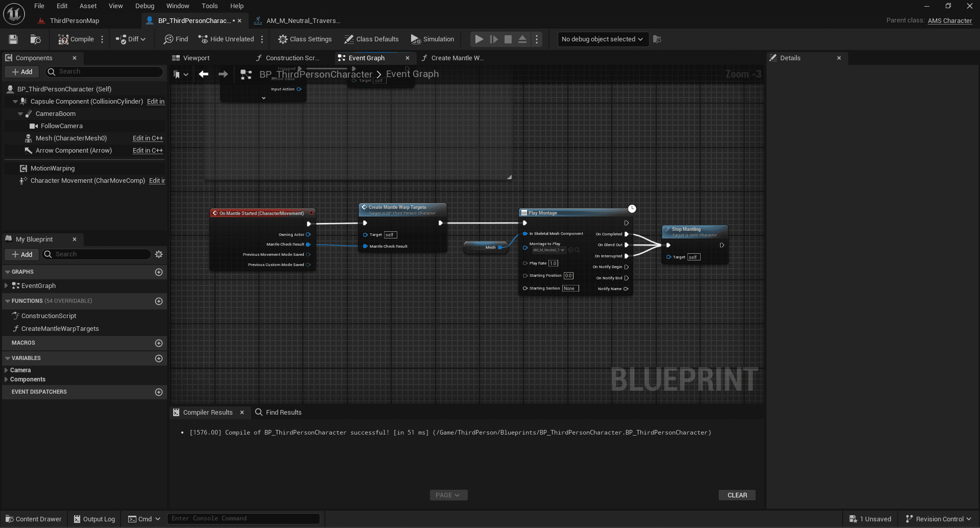
Task: Save the current blueprint asset
Action: tap(13, 39)
